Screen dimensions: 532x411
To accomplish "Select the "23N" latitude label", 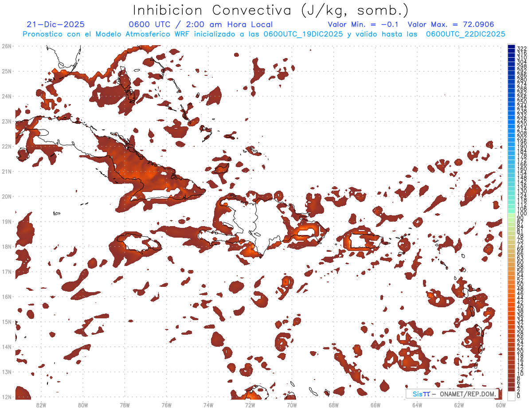I will click(x=7, y=121).
